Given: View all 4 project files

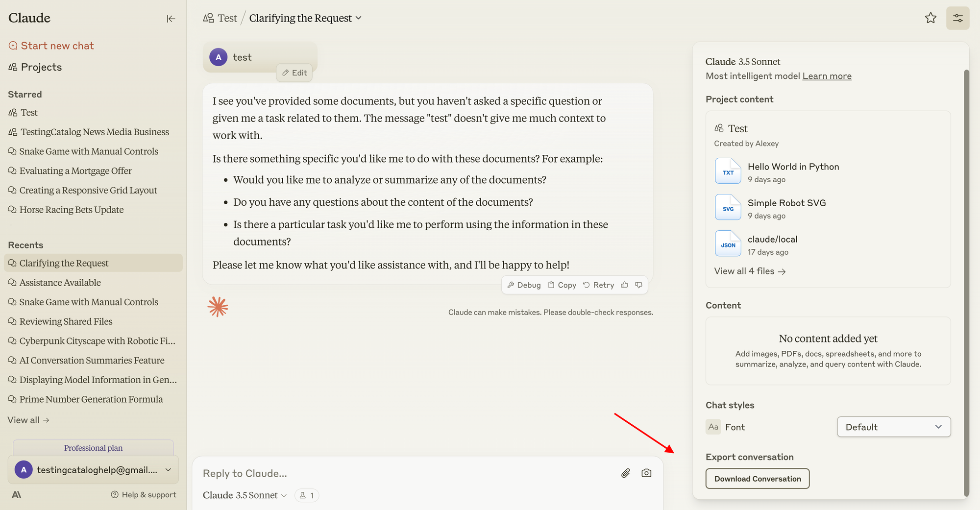Looking at the screenshot, I should [750, 271].
